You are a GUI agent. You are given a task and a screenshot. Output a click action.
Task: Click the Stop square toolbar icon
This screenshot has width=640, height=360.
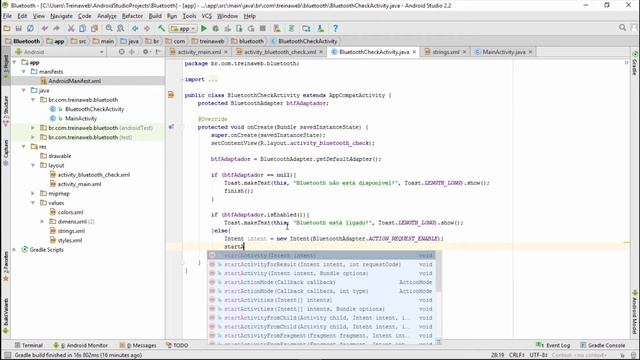pyautogui.click(x=263, y=29)
